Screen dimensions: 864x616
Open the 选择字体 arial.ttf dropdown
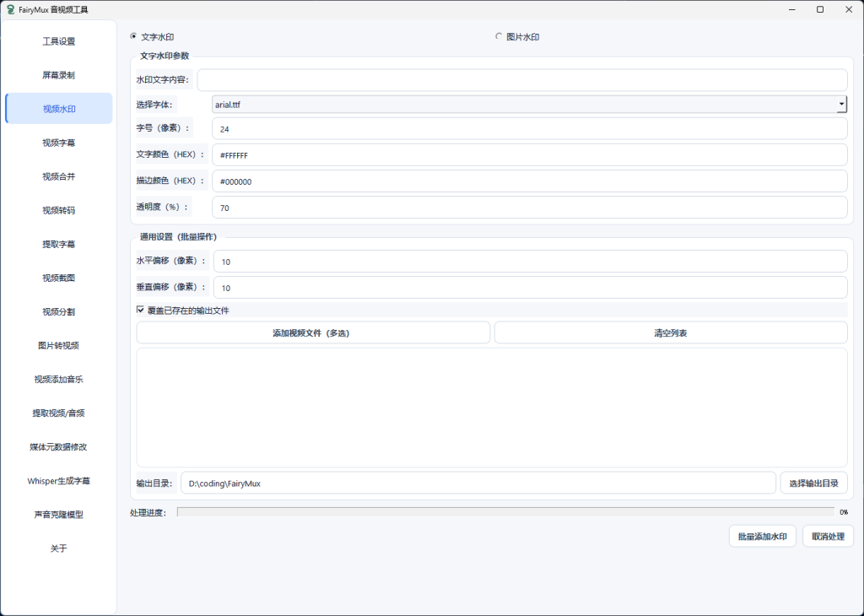530,104
